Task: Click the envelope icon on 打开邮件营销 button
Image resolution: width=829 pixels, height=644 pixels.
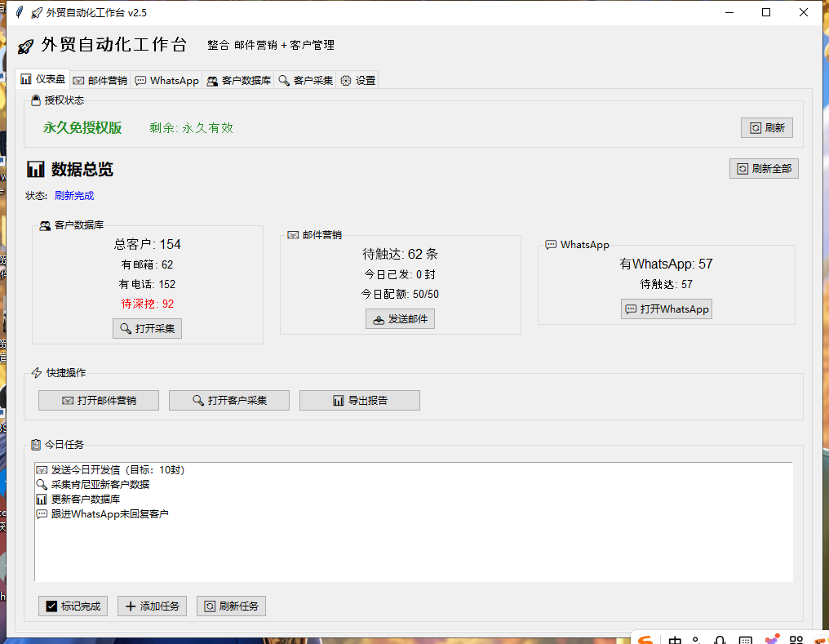Action: [x=68, y=401]
